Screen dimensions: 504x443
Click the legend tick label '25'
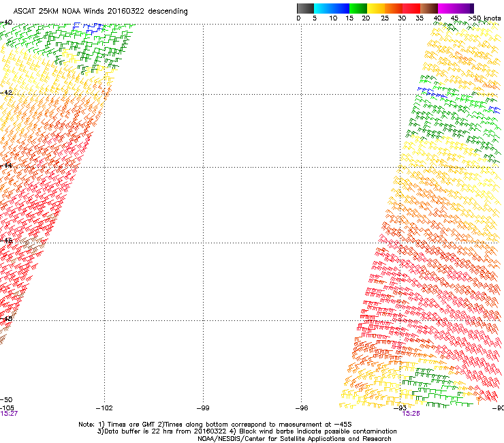coord(385,18)
